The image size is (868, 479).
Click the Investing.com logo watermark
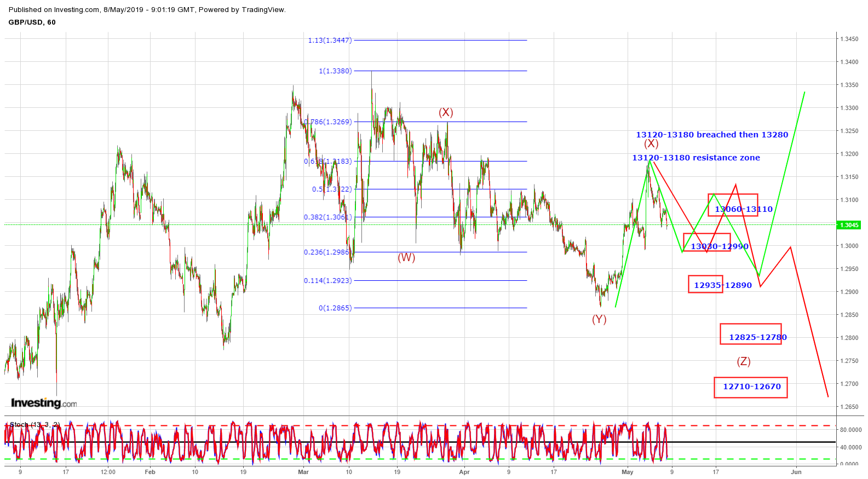[x=44, y=403]
